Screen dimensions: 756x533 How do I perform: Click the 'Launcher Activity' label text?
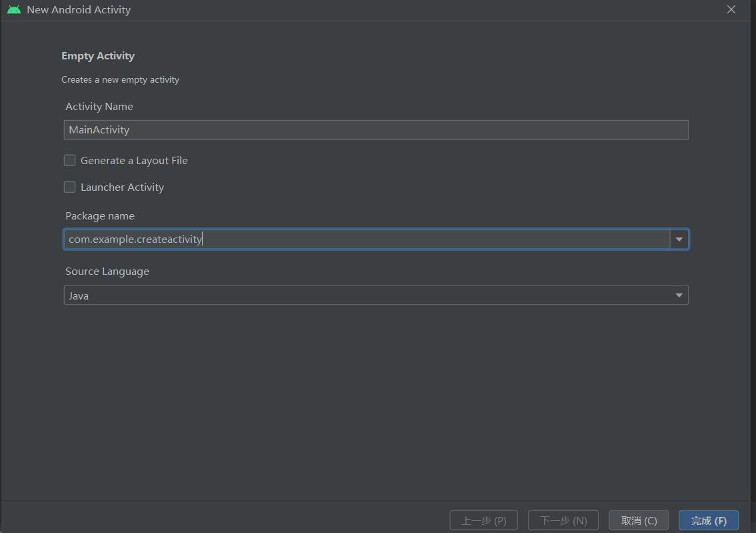pos(122,187)
